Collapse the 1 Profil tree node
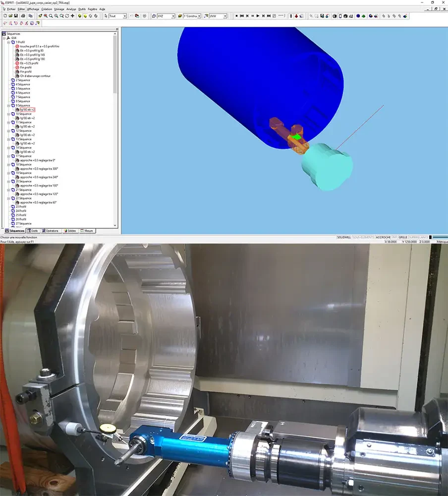448x496 pixels. 8,42
